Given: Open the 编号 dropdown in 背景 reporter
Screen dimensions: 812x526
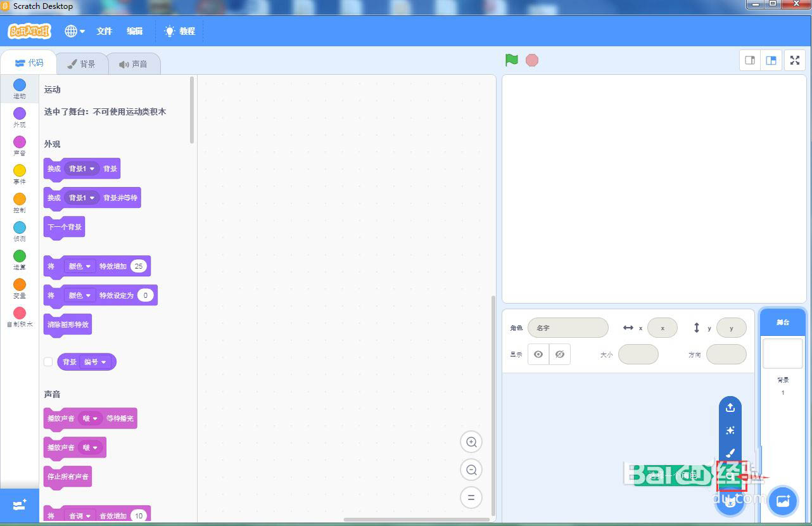Looking at the screenshot, I should 95,362.
